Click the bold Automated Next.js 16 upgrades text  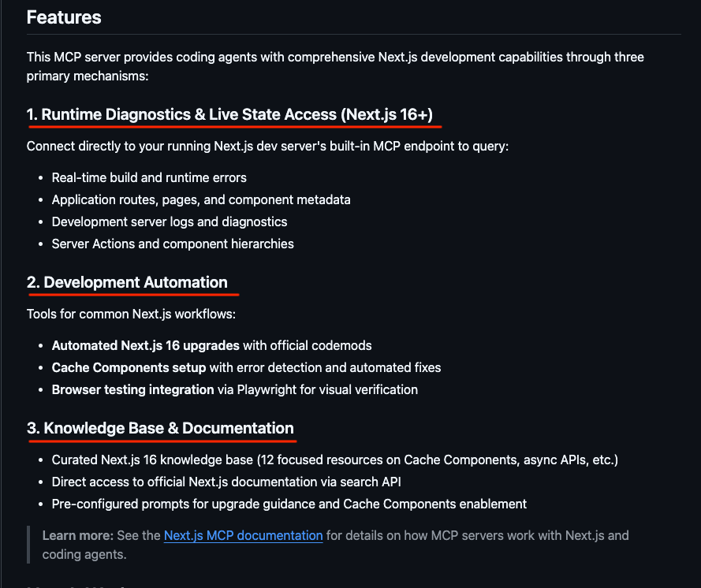click(x=145, y=345)
